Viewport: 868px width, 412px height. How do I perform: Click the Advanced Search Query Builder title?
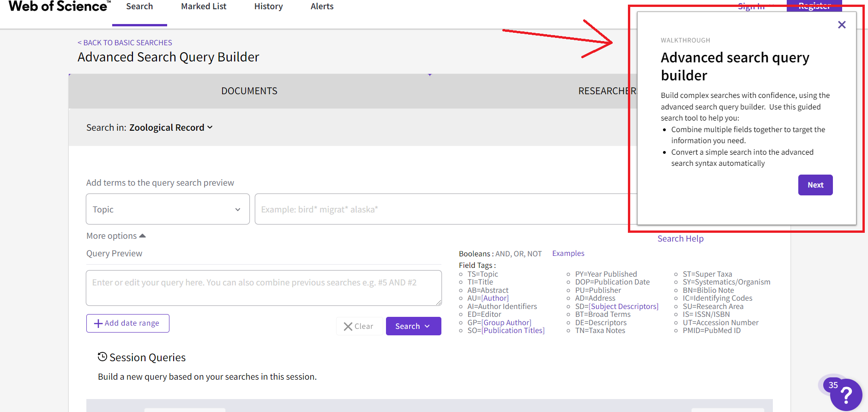tap(168, 57)
